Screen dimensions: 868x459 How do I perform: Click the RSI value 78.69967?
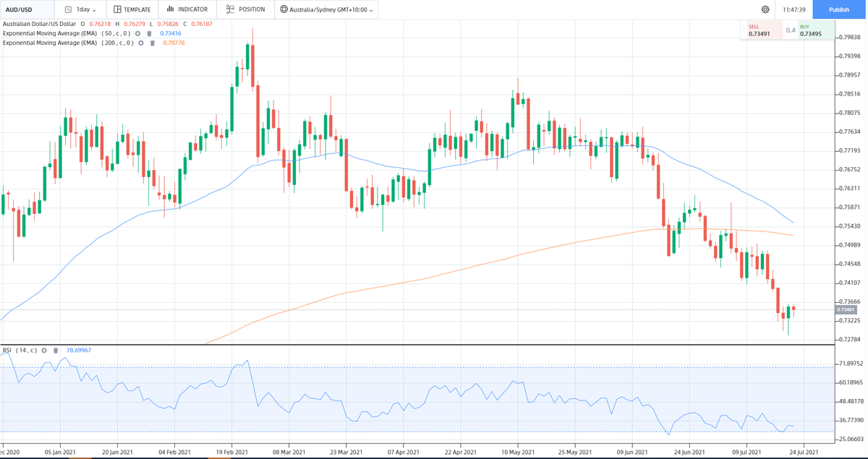79,350
